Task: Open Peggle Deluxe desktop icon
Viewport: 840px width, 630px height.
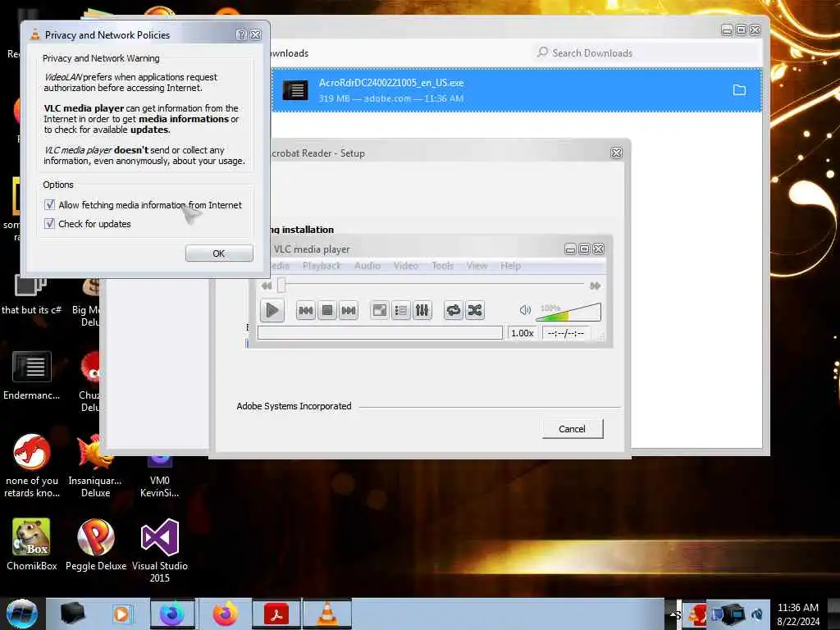Action: [x=96, y=545]
